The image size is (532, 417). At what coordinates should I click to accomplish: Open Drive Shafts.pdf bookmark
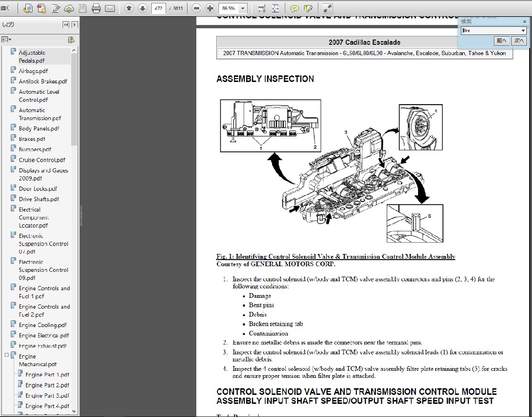(39, 199)
